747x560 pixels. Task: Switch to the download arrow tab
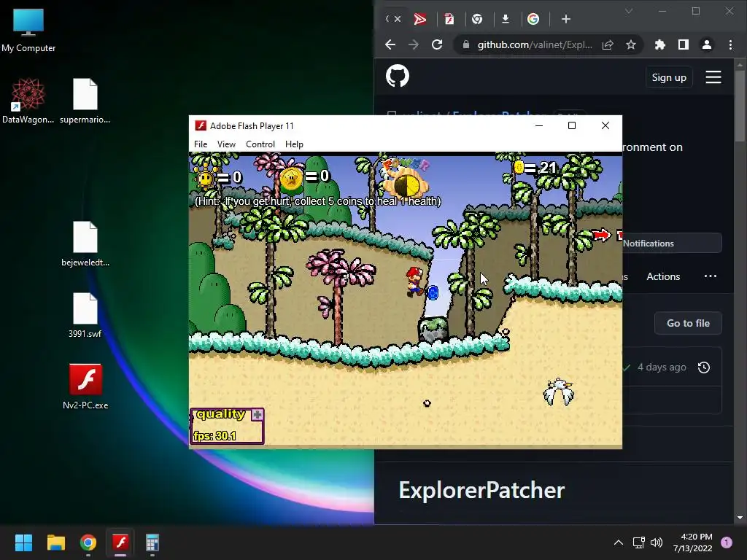(x=506, y=19)
